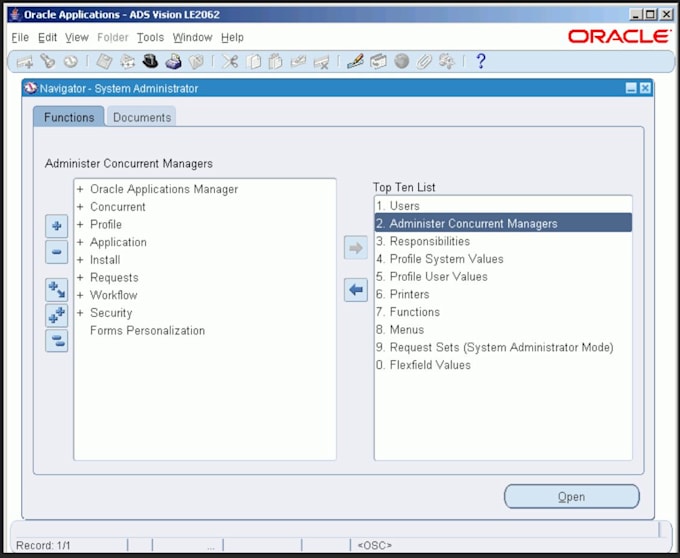Click the Remove from List left arrow
The width and height of the screenshot is (680, 558).
356,290
